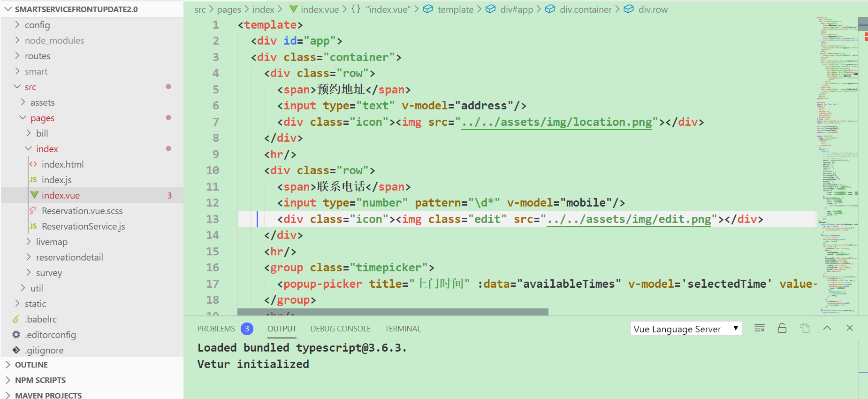Open output log in editor icon

(x=805, y=328)
